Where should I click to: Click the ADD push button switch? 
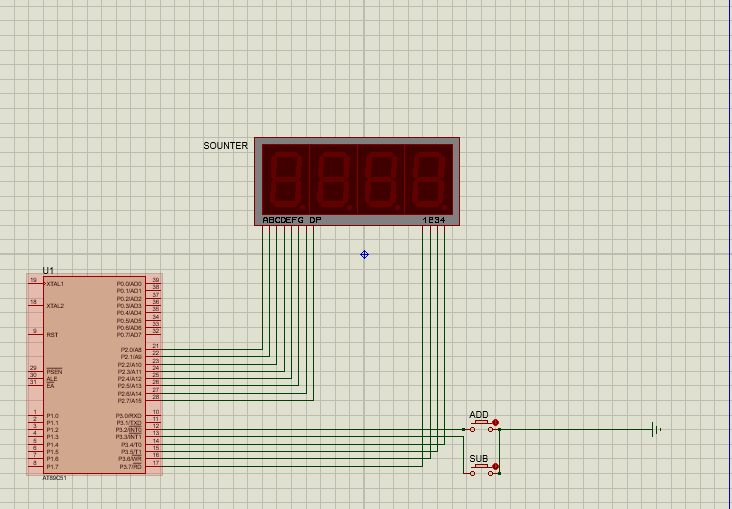coord(481,426)
